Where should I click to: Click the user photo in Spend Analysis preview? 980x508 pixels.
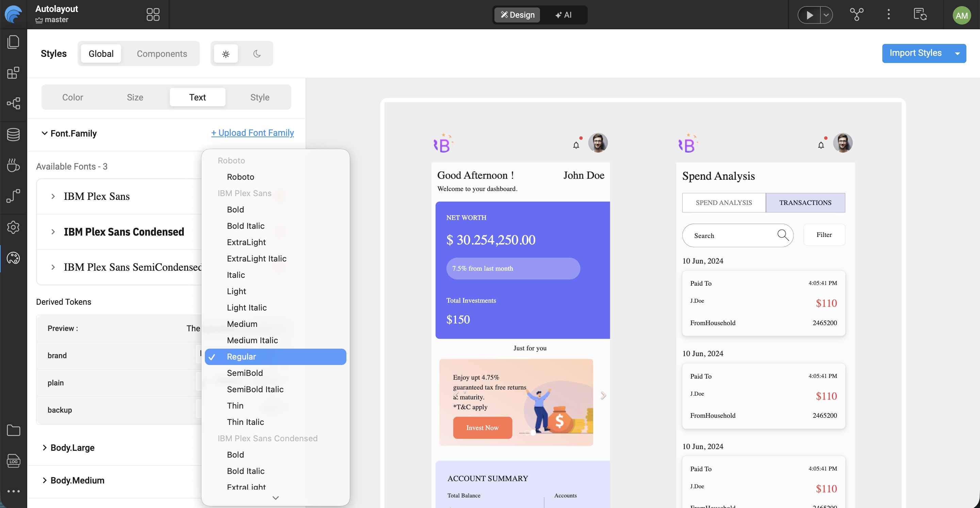click(x=843, y=143)
